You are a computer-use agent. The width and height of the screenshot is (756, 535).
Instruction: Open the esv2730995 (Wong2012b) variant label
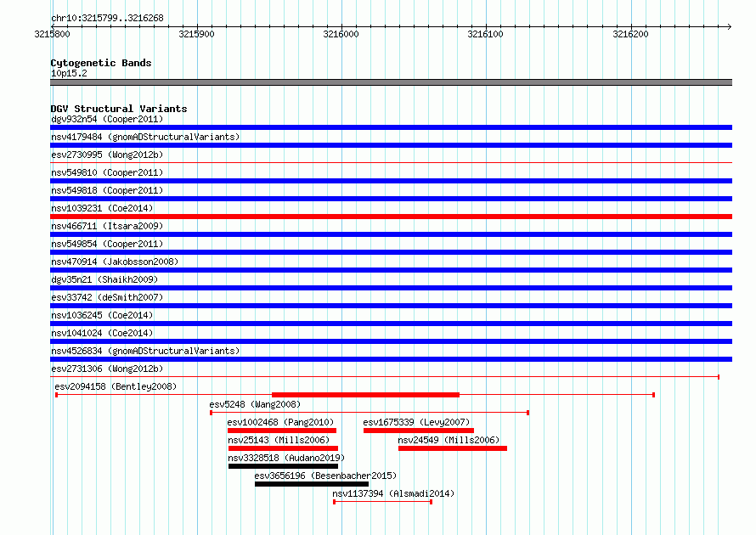(x=107, y=155)
